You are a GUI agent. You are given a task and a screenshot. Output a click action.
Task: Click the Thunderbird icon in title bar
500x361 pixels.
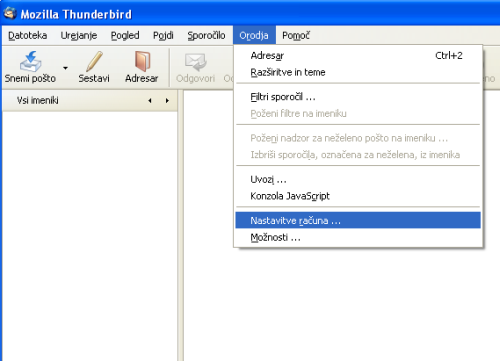[x=10, y=13]
